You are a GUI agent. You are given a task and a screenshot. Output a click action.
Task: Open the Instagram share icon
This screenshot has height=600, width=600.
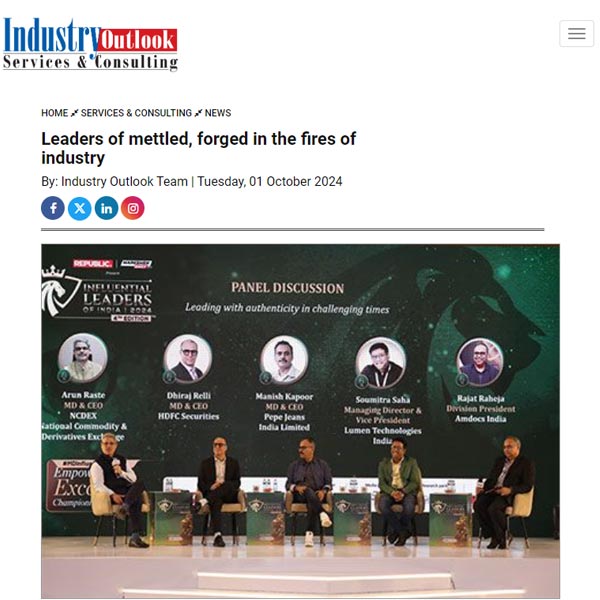133,208
